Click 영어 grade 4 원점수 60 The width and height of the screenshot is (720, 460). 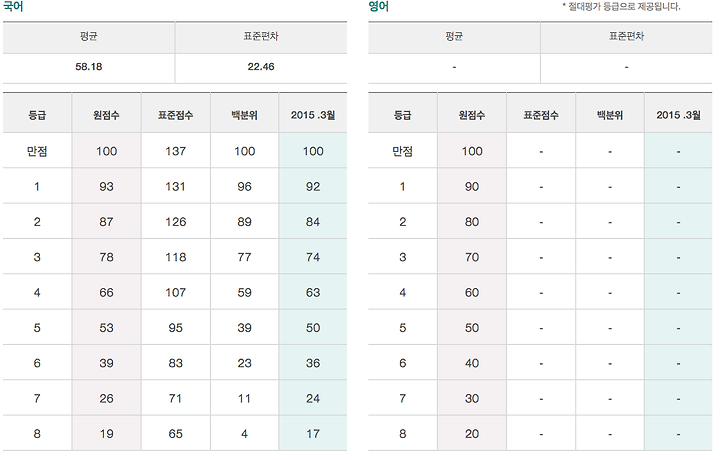coord(472,292)
